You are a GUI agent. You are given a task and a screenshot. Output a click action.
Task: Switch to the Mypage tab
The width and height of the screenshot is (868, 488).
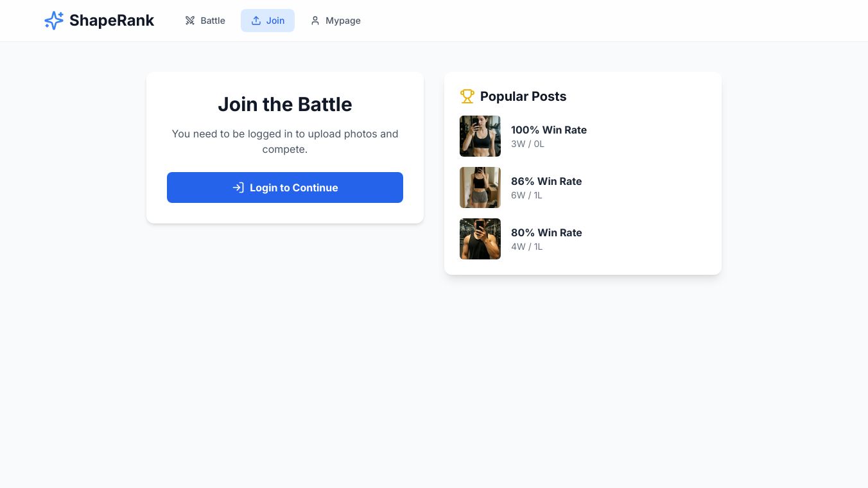pos(343,21)
